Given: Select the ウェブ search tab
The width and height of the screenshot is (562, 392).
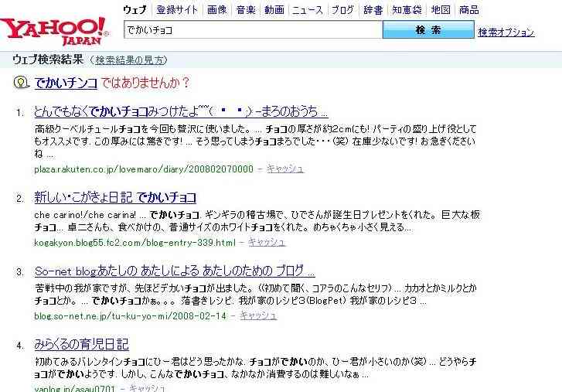Looking at the screenshot, I should point(135,10).
